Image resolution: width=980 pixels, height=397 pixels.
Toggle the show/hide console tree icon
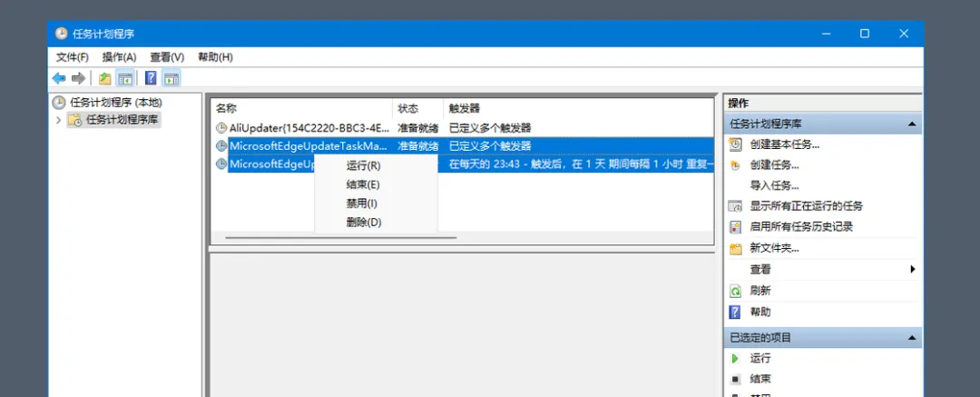click(125, 78)
